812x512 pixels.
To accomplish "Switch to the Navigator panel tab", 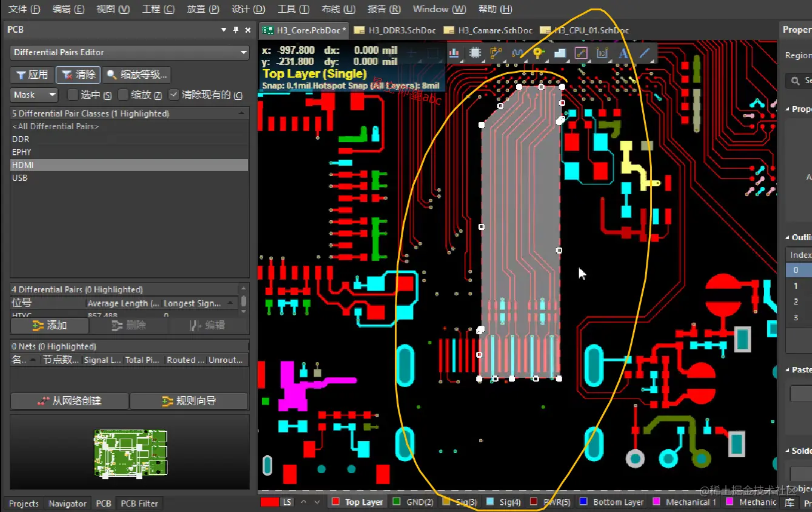I will (67, 504).
